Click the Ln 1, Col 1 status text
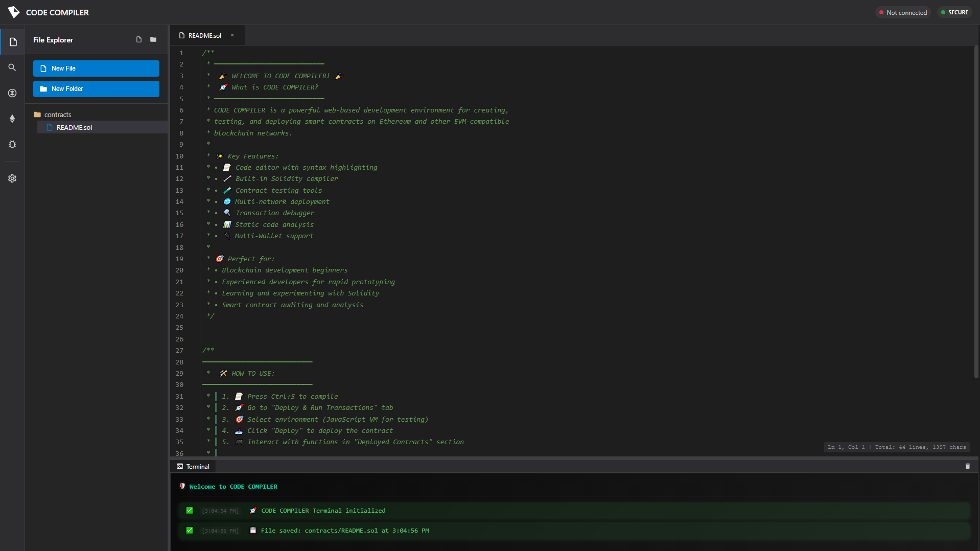Viewport: 980px width, 551px height. (x=846, y=447)
